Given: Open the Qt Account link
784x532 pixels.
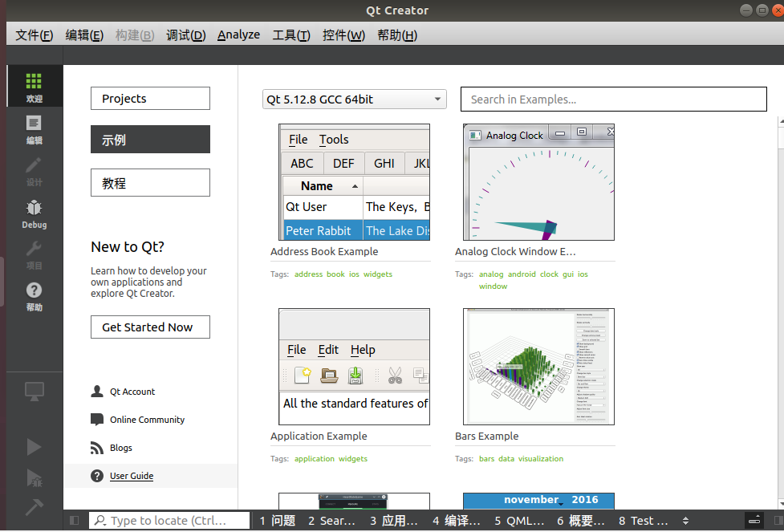Looking at the screenshot, I should [132, 392].
